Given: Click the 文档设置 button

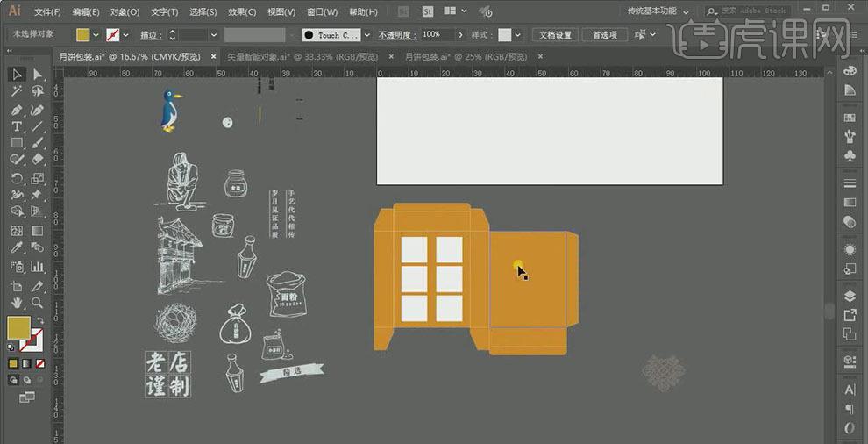Looking at the screenshot, I should tap(555, 35).
